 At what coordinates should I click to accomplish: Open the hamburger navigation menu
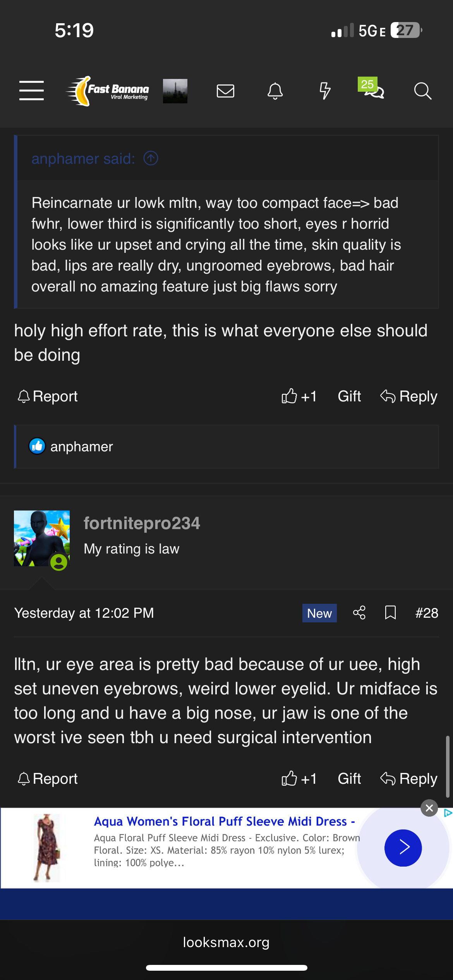31,91
